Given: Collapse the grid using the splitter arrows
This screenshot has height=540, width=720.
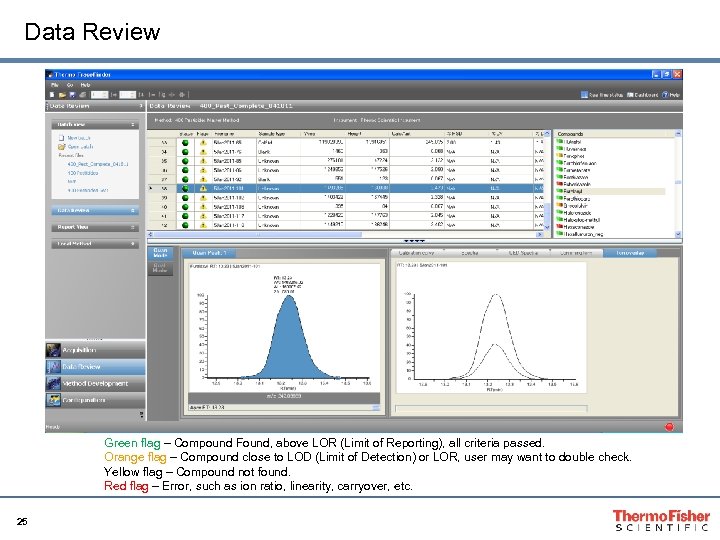Looking at the screenshot, I should (414, 241).
